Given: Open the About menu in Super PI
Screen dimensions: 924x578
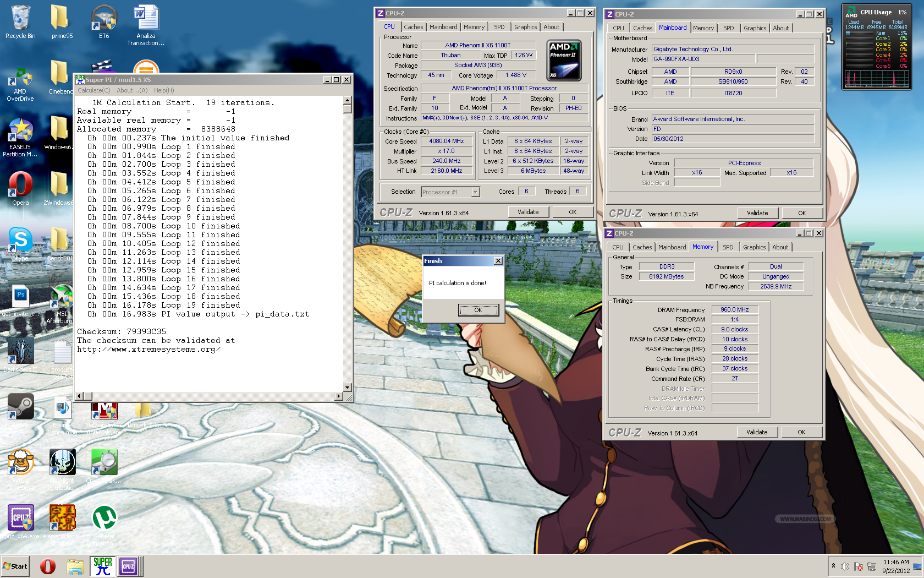Looking at the screenshot, I should [x=132, y=90].
